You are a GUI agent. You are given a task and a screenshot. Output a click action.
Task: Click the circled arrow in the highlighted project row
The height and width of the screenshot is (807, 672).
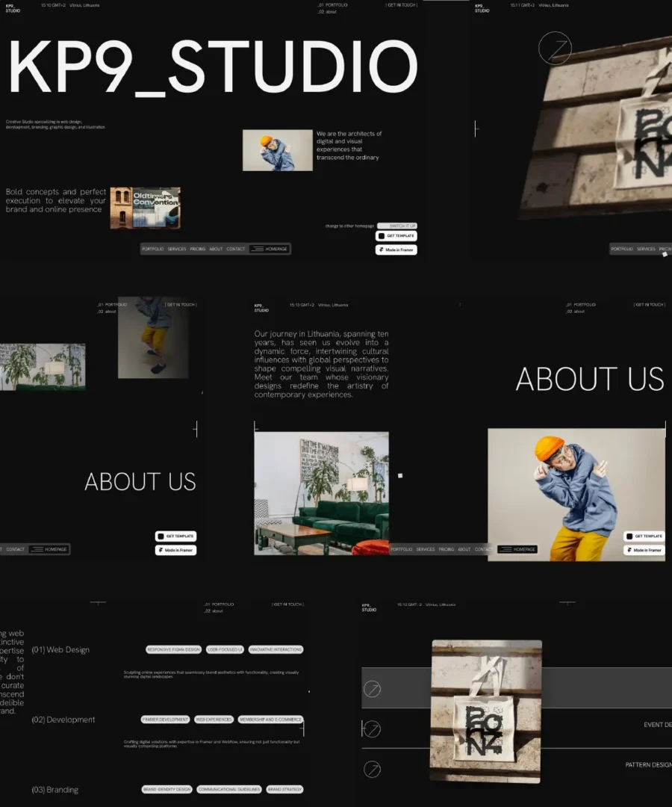371,688
